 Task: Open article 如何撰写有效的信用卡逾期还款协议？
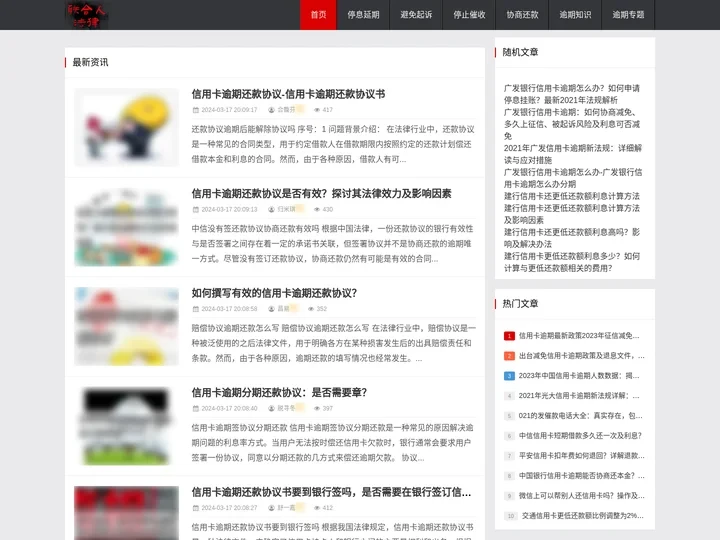[274, 293]
